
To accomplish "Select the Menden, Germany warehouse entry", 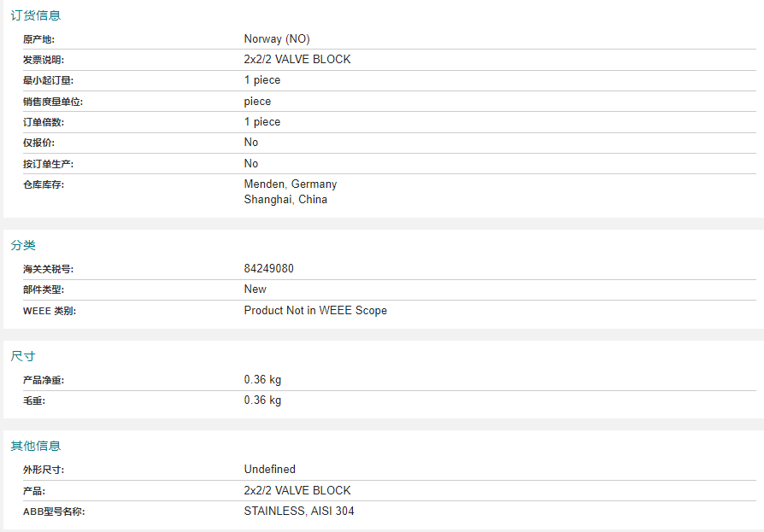I will click(291, 184).
